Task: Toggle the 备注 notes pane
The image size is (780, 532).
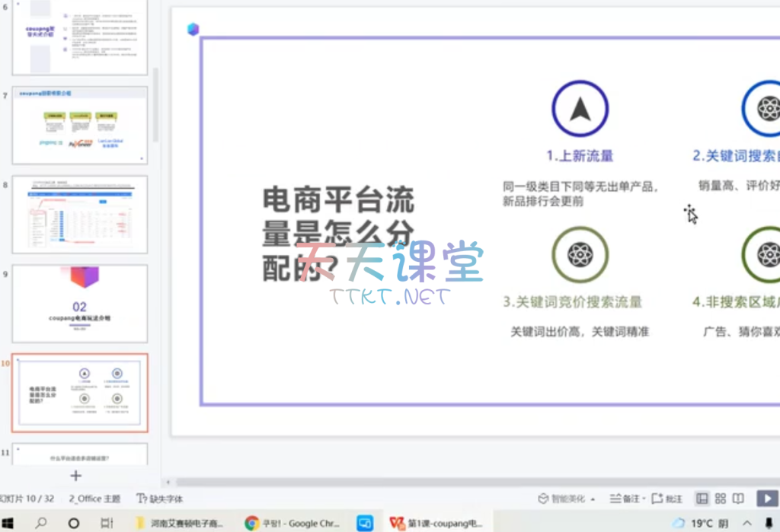Action: tap(625, 499)
